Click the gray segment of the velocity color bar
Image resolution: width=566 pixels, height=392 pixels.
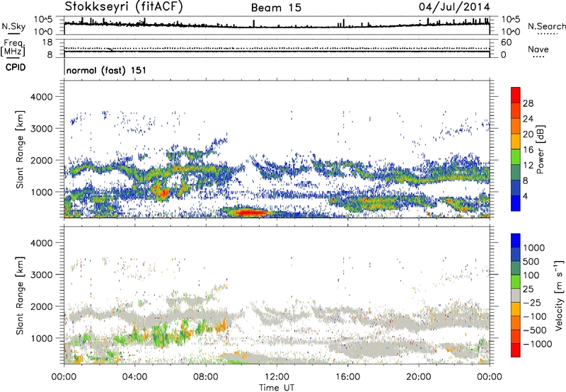tap(516, 295)
